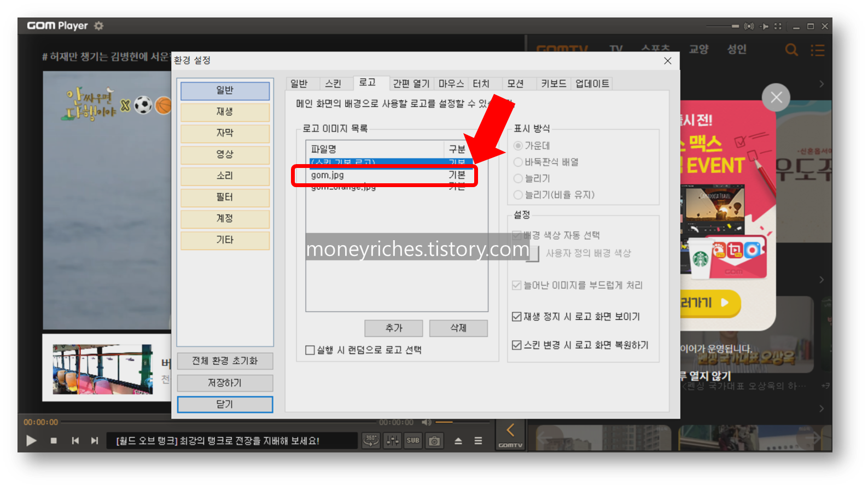Click the eject open-file icon

[458, 440]
